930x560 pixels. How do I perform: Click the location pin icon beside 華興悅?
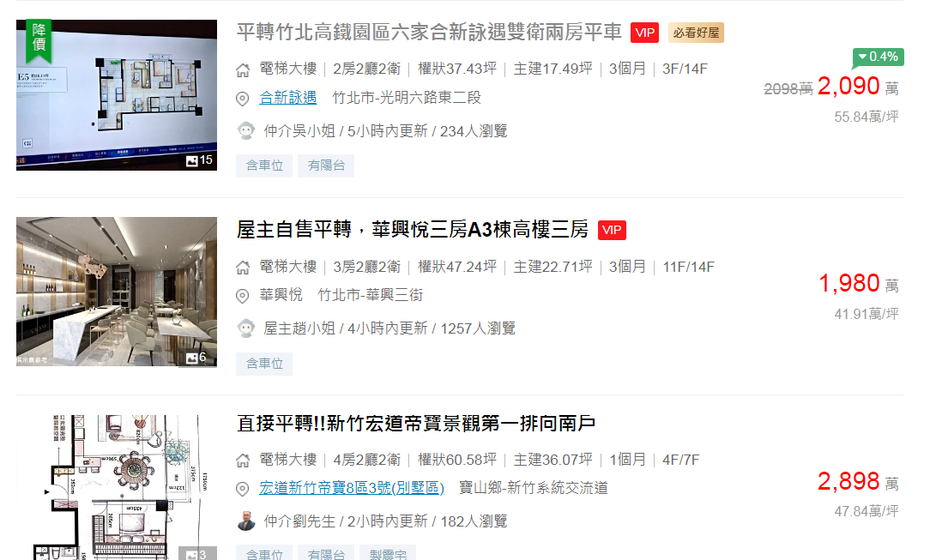click(243, 296)
